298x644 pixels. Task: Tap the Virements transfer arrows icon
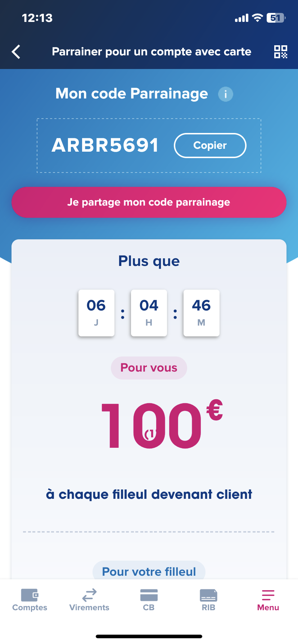tap(89, 595)
